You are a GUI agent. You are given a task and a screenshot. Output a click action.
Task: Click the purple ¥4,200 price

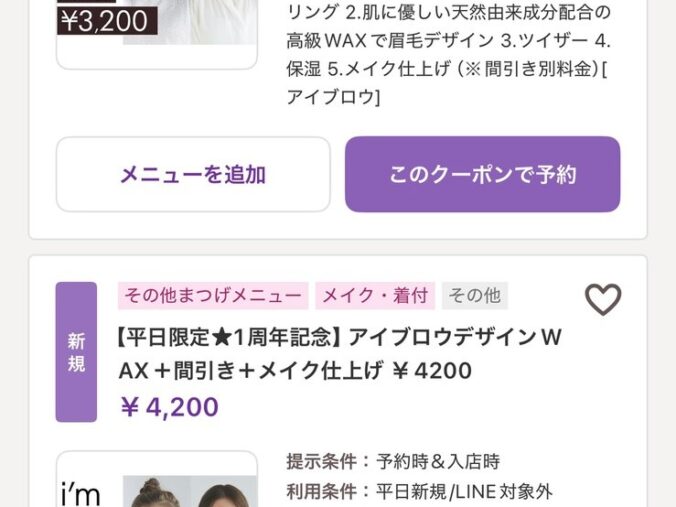click(169, 407)
